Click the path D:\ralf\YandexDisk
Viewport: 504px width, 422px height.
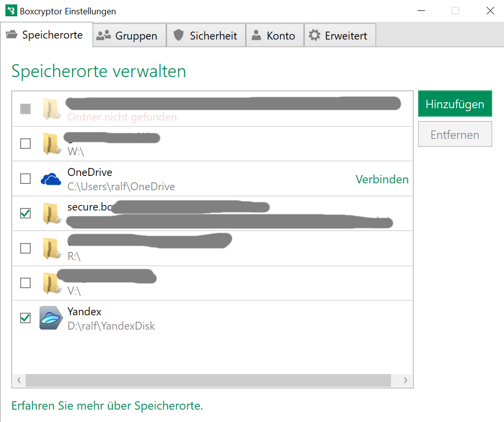(x=111, y=326)
